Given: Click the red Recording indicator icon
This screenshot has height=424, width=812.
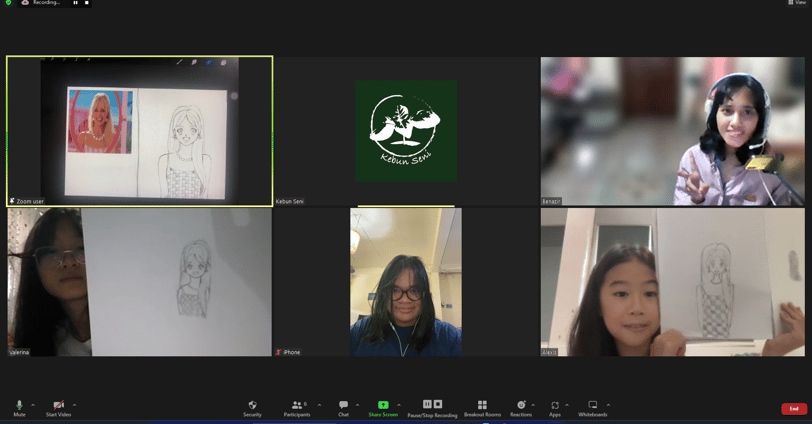Looking at the screenshot, I should pyautogui.click(x=25, y=3).
